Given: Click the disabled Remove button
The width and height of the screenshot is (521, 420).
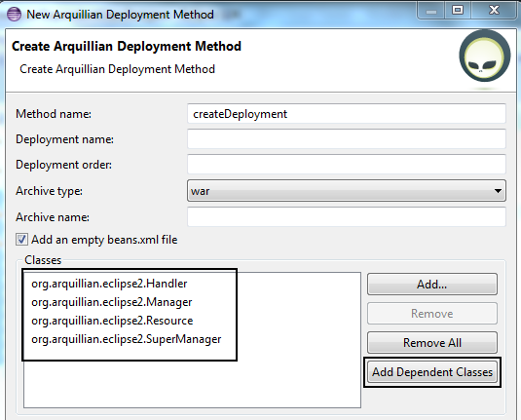Looking at the screenshot, I should [x=432, y=313].
